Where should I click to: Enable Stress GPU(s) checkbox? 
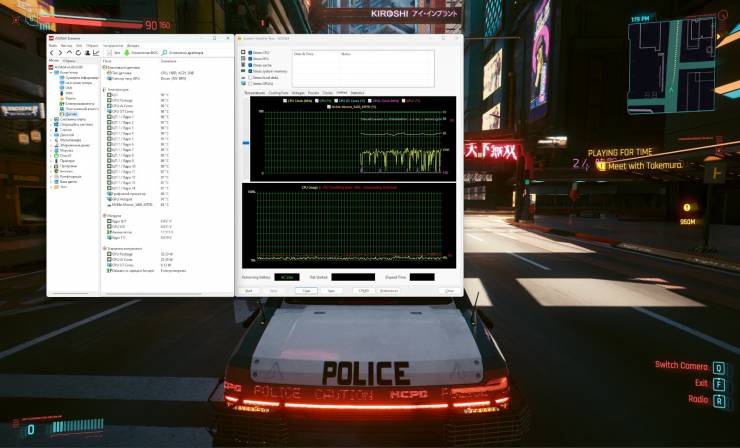point(250,84)
